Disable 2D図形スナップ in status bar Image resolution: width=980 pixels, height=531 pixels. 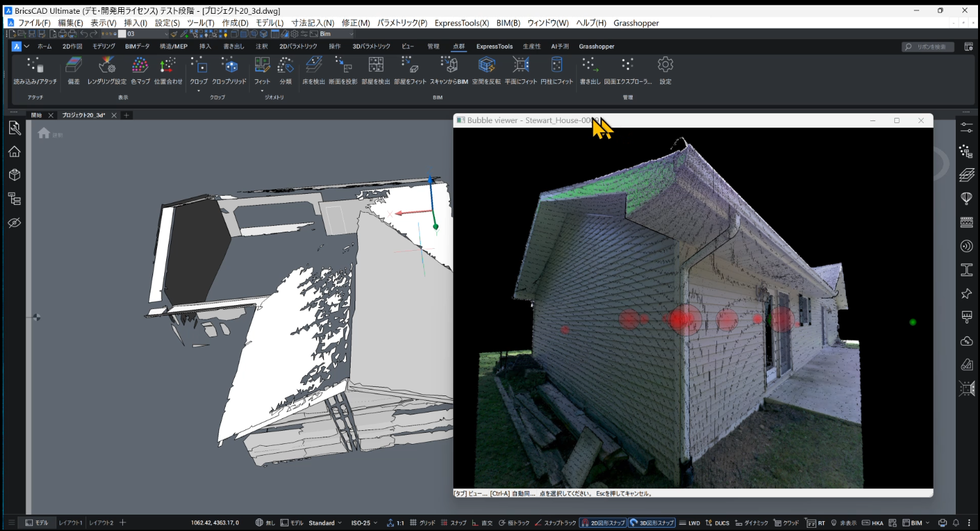pos(603,523)
